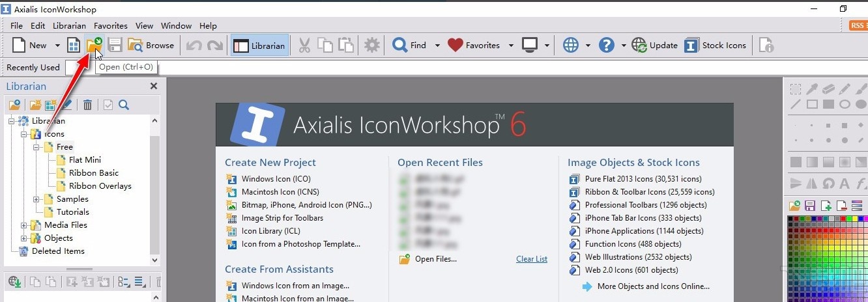The image size is (868, 302).
Task: Open the New button dropdown arrow
Action: (57, 46)
